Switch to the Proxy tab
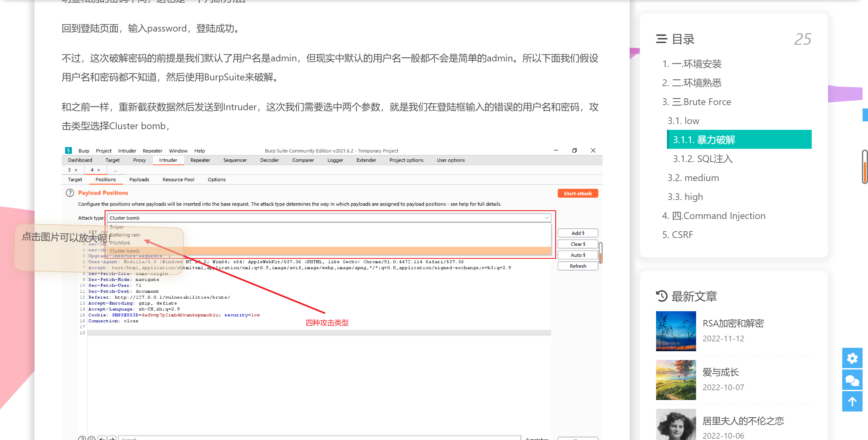The height and width of the screenshot is (440, 868). coord(139,160)
